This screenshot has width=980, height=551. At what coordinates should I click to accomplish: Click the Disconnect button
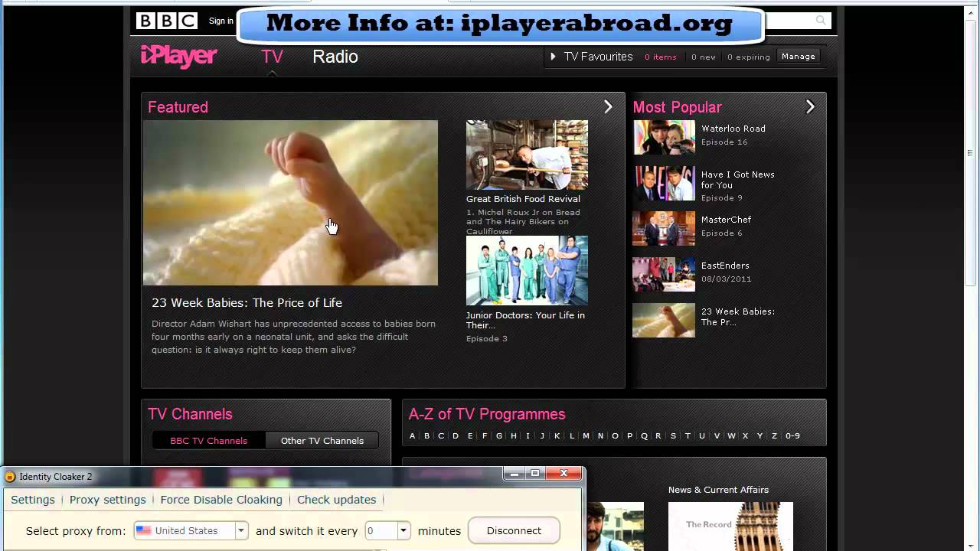point(514,530)
